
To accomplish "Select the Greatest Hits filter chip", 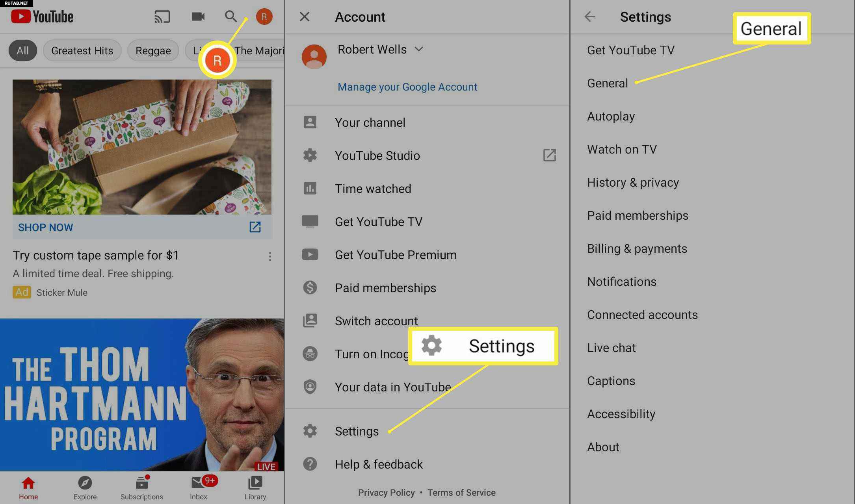I will coord(82,50).
